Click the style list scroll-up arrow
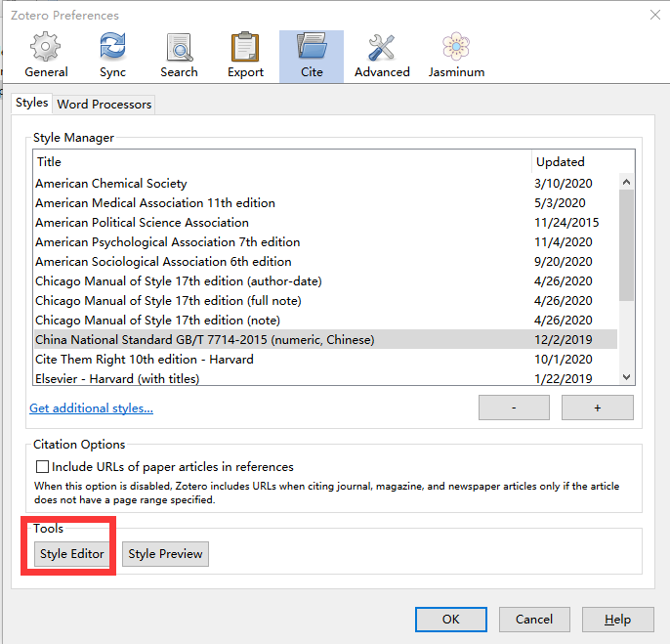 [x=626, y=182]
